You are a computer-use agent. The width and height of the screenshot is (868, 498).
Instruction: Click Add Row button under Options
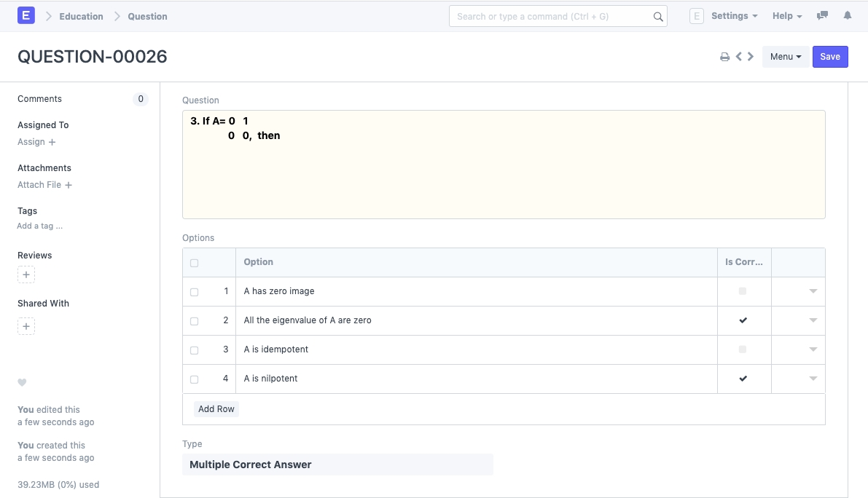tap(216, 409)
